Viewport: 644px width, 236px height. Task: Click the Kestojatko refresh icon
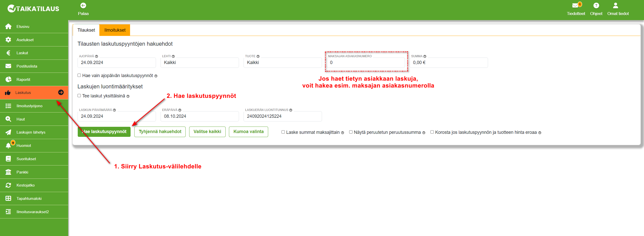(8, 185)
